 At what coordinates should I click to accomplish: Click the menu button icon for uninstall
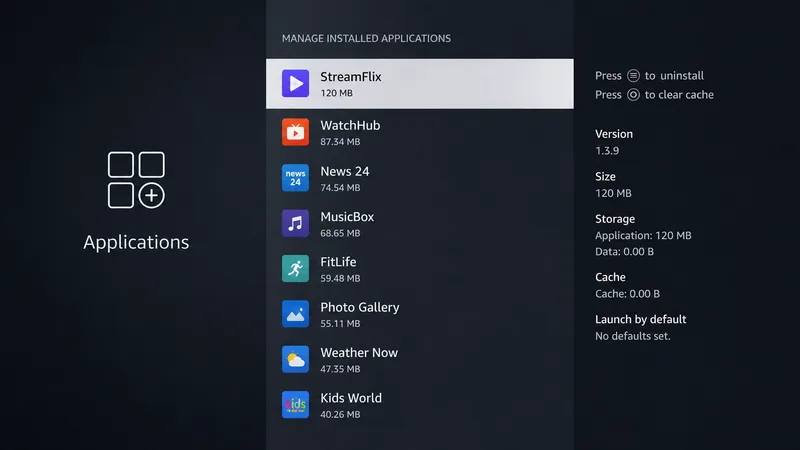coord(633,76)
